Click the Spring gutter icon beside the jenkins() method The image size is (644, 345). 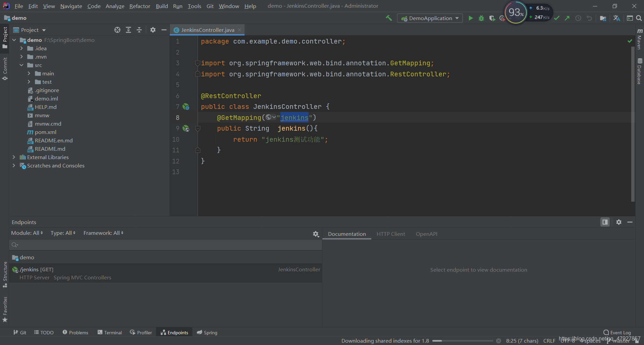pos(186,129)
